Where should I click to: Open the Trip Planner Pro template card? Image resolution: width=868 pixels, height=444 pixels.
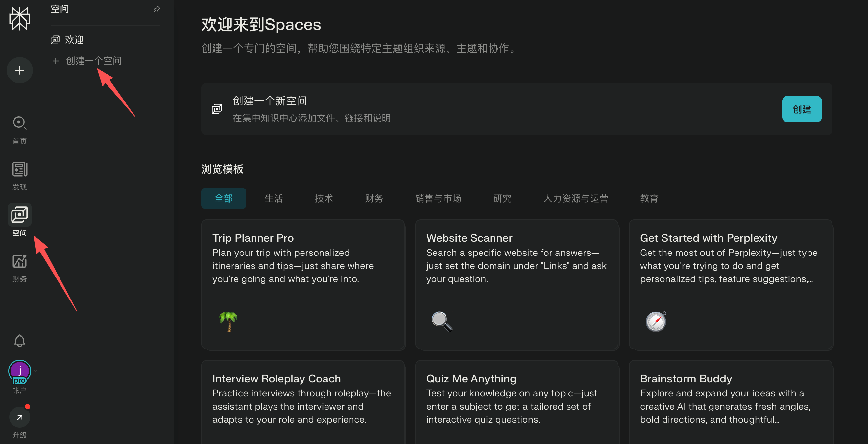coord(303,284)
